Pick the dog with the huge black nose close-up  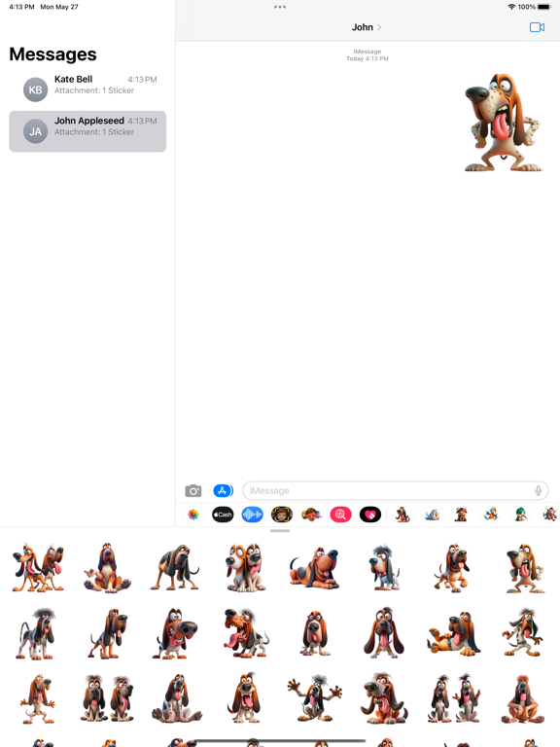pos(175,633)
